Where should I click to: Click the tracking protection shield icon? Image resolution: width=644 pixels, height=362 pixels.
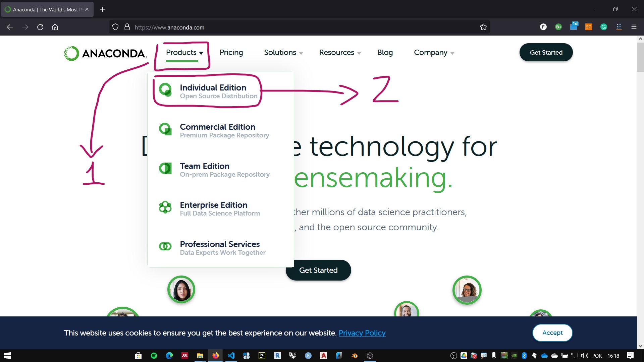[115, 27]
